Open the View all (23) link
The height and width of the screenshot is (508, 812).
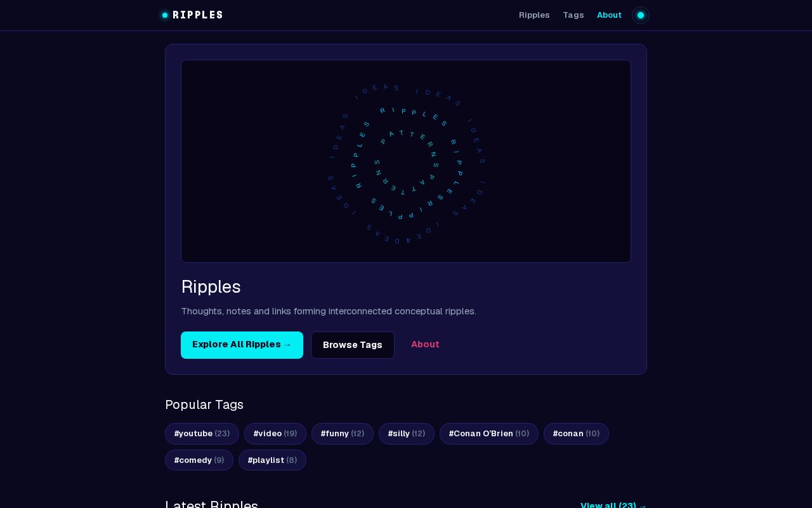coord(613,505)
